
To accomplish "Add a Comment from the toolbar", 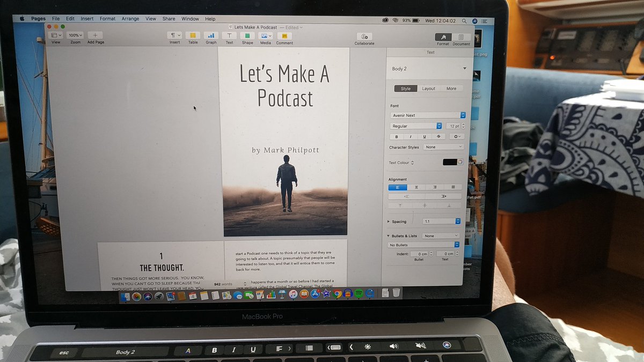I will [284, 35].
